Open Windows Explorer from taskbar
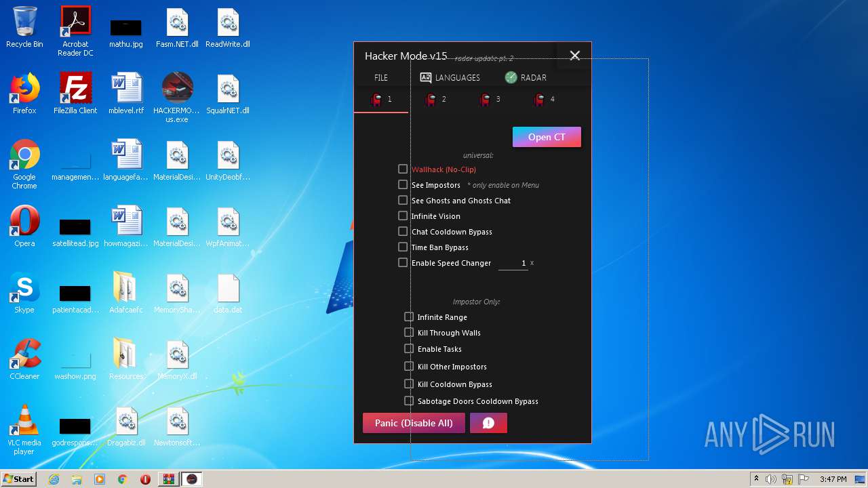Screen dimensions: 868x488 pyautogui.click(x=77, y=479)
